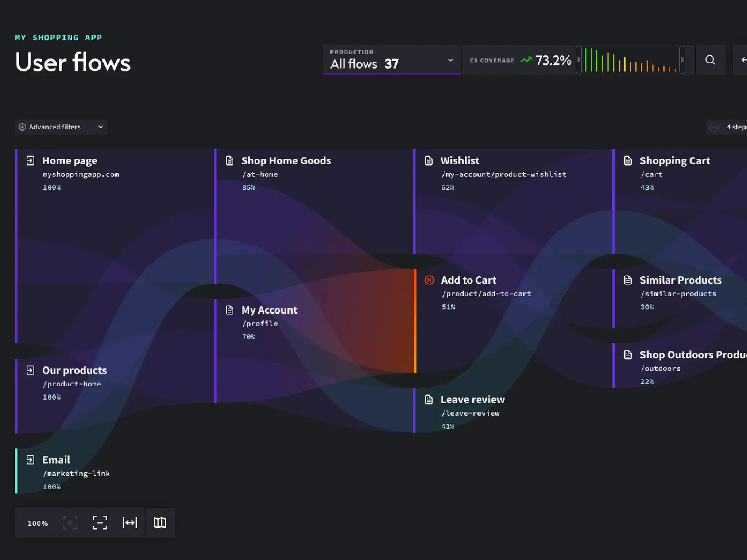Viewport: 747px width, 560px height.
Task: Click the 70% value under My Account
Action: (x=249, y=337)
